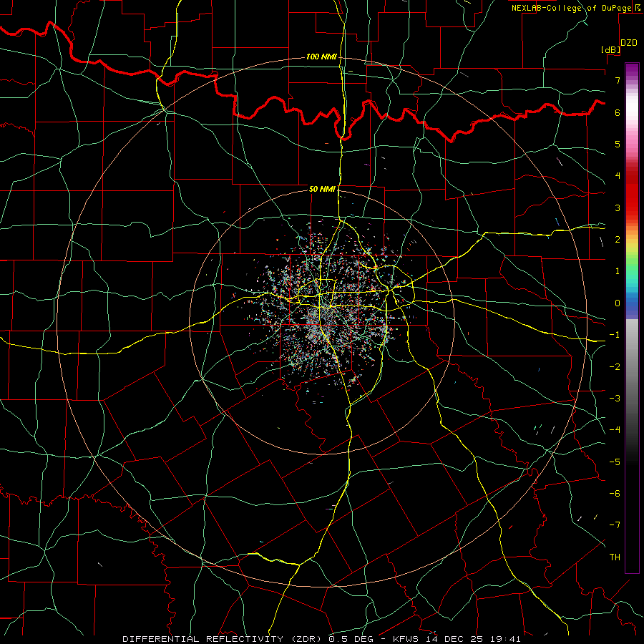The width and height of the screenshot is (644, 644).
Task: Click the -7 value on the color scale
Action: pyautogui.click(x=615, y=525)
